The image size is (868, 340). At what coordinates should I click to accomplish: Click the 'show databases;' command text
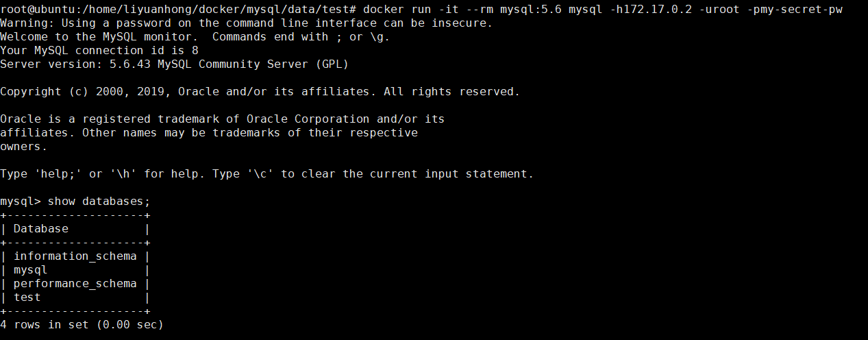pyautogui.click(x=99, y=202)
